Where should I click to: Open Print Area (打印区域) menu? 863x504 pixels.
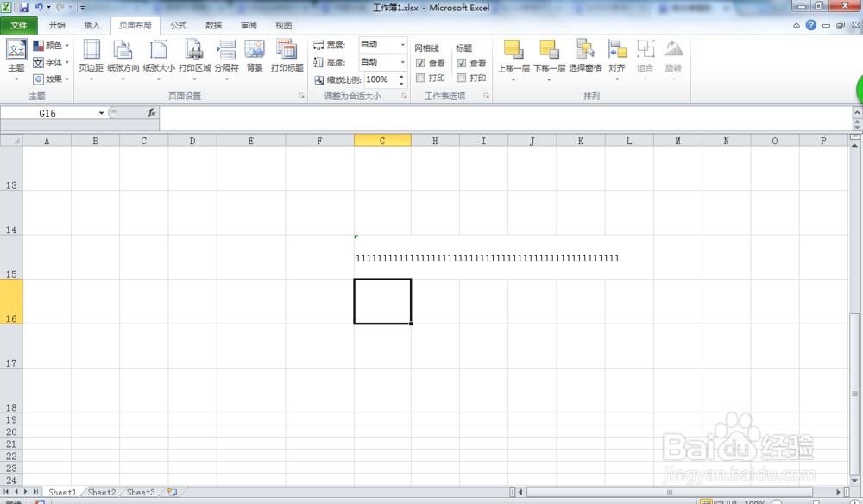click(x=194, y=60)
